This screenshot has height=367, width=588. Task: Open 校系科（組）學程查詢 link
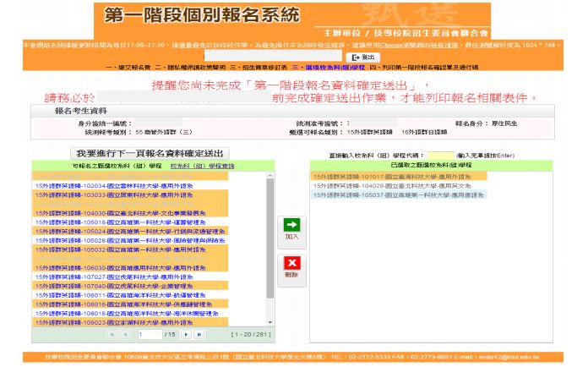point(203,166)
